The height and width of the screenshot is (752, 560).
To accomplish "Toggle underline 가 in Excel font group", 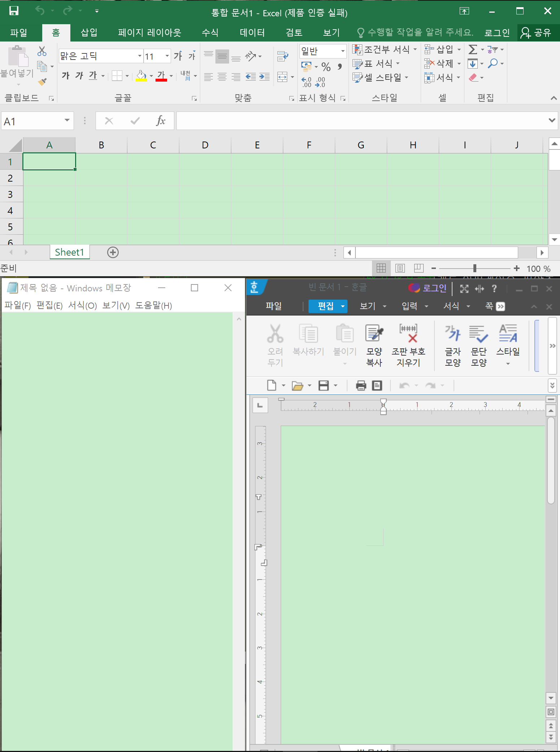I will click(x=93, y=75).
